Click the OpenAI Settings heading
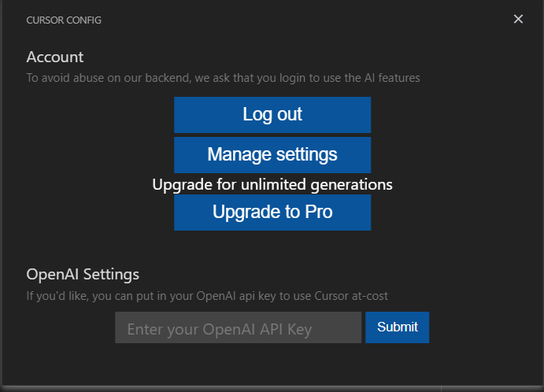The height and width of the screenshot is (392, 544). 83,275
